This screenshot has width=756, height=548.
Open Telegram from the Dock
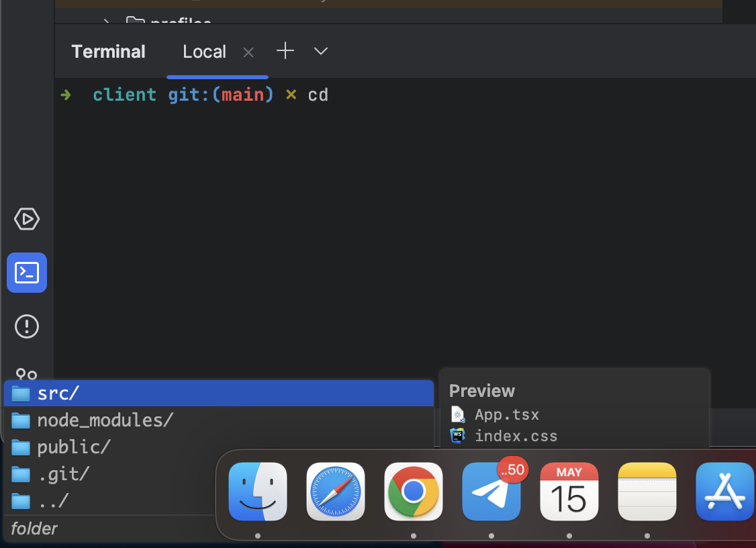point(491,492)
